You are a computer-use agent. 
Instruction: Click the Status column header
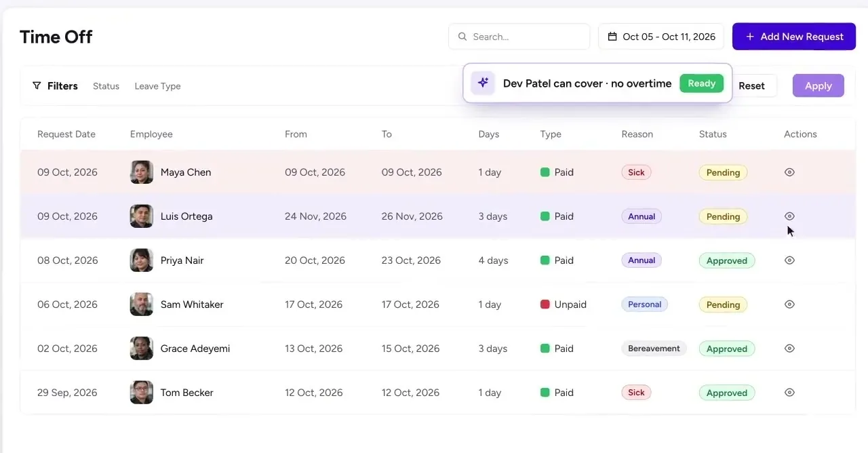713,134
